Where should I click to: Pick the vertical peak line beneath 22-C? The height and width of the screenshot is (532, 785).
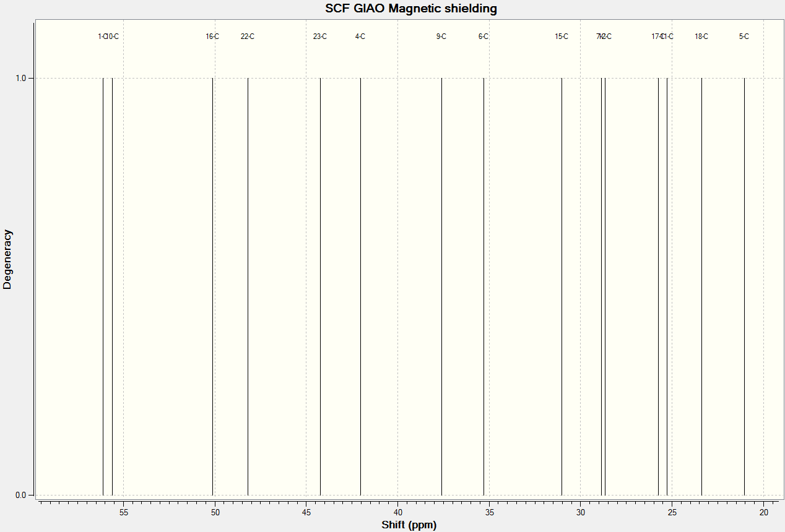pyautogui.click(x=248, y=286)
